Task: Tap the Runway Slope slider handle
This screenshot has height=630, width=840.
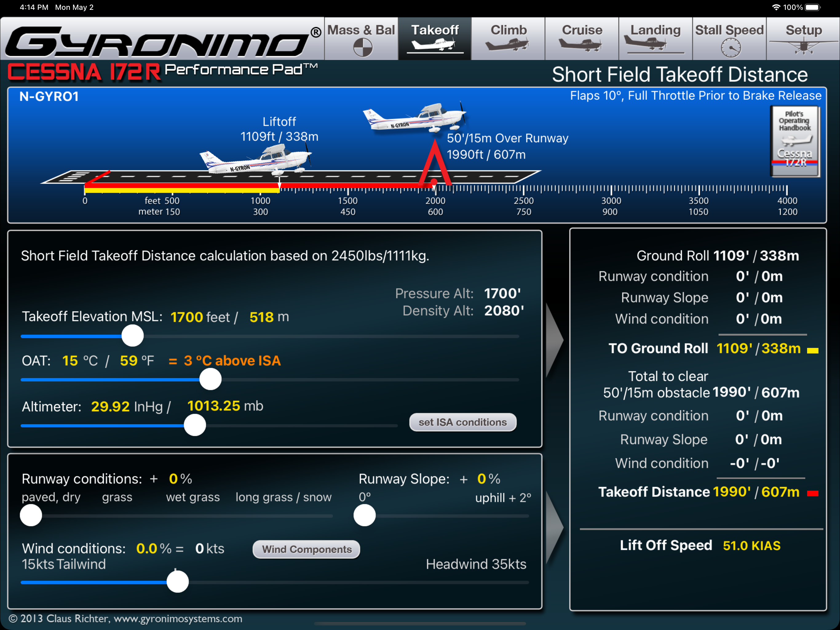Action: [x=365, y=515]
